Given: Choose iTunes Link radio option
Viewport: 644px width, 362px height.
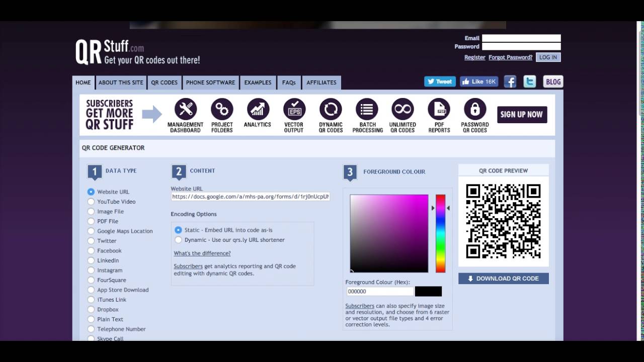Looking at the screenshot, I should click(x=91, y=300).
